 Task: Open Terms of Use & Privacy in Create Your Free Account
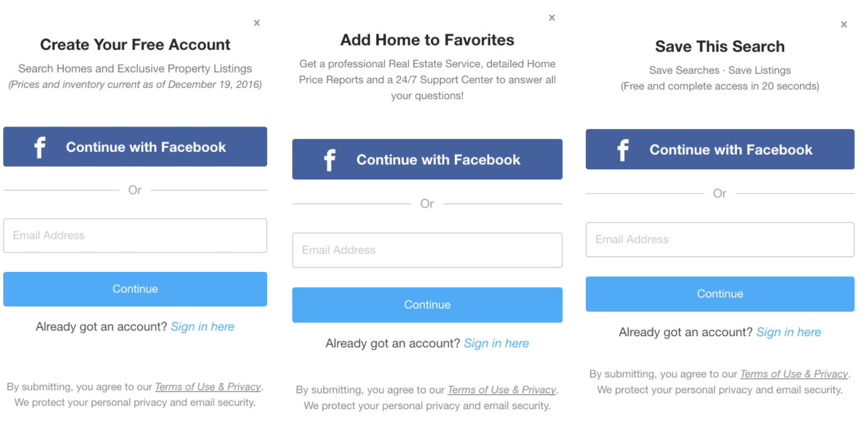tap(208, 387)
